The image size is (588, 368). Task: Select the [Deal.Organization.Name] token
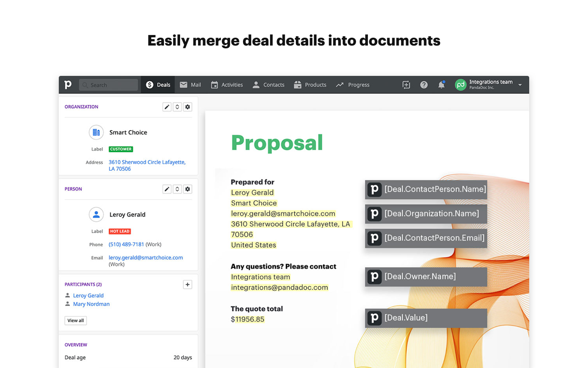click(426, 213)
